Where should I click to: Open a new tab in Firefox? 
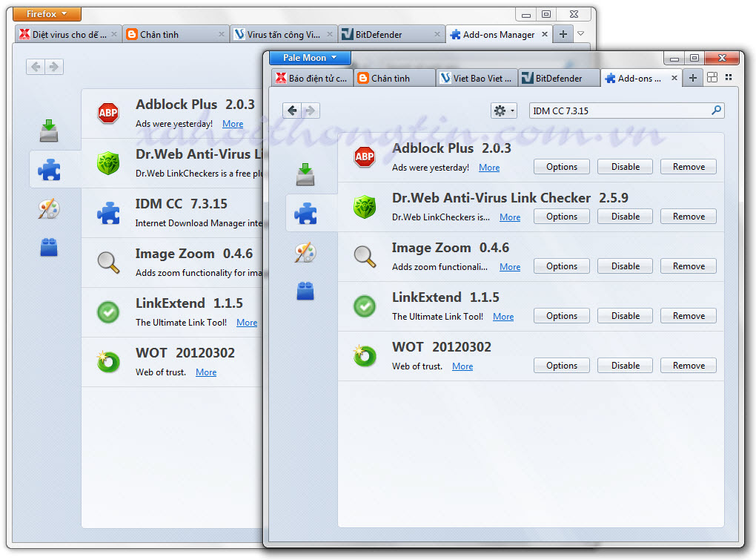[563, 34]
